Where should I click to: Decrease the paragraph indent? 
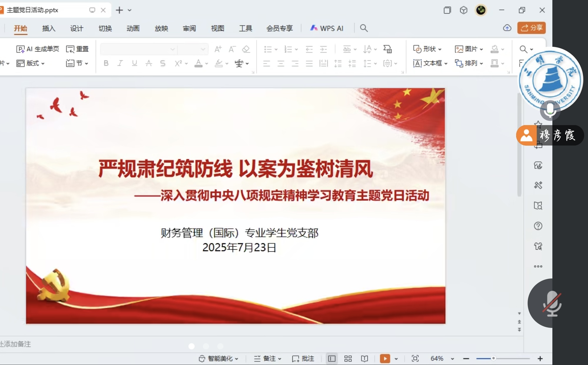point(309,49)
